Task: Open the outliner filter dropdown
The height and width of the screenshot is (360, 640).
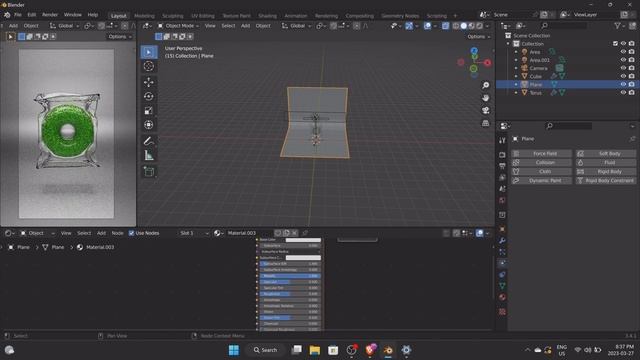Action: pyautogui.click(x=619, y=26)
